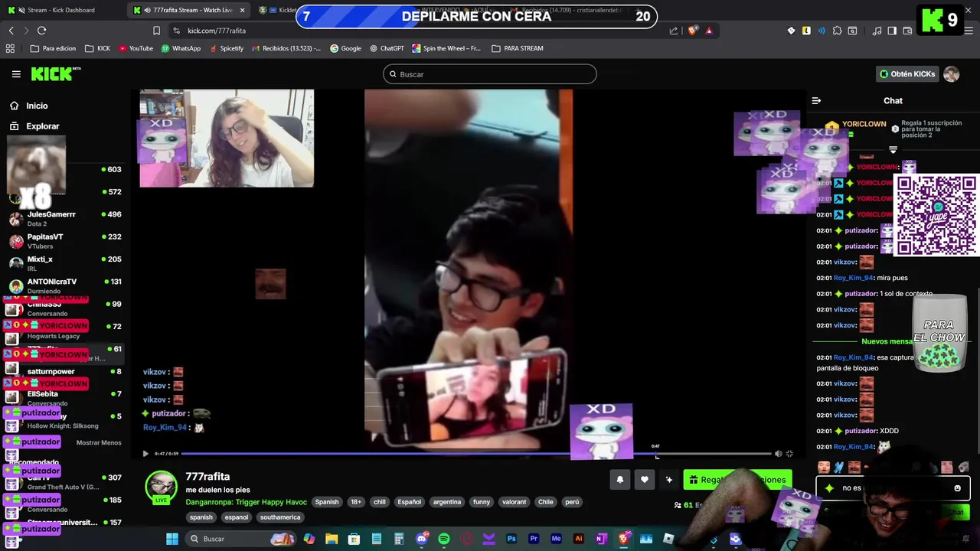
Task: Switch to Stream - Kick Dashboard tab
Action: [60, 10]
